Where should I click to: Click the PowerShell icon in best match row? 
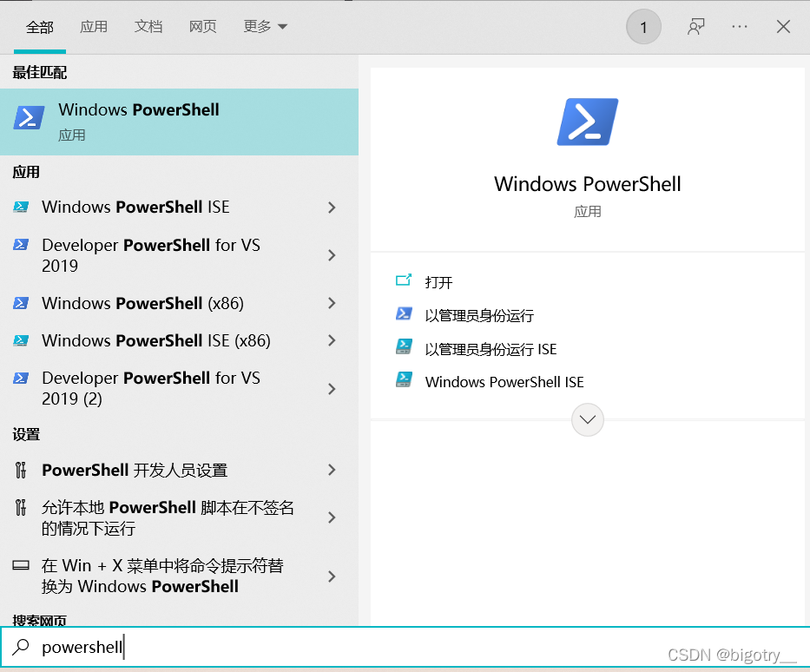[29, 118]
